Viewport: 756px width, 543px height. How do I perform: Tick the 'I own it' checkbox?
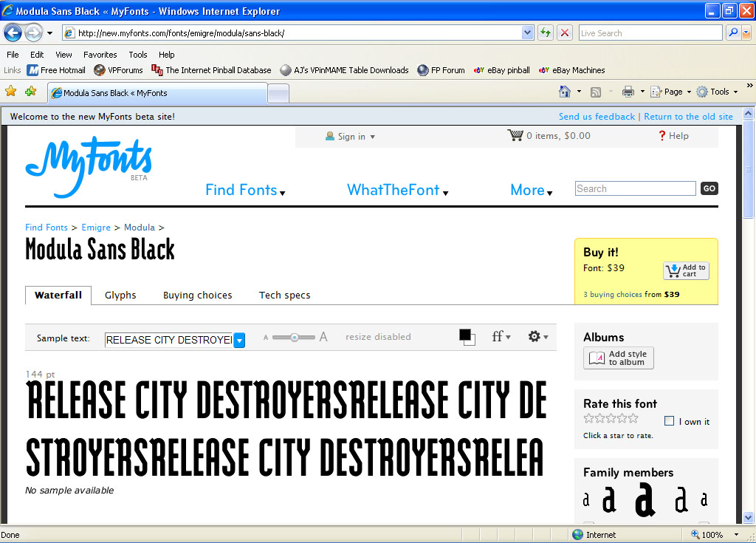point(669,421)
